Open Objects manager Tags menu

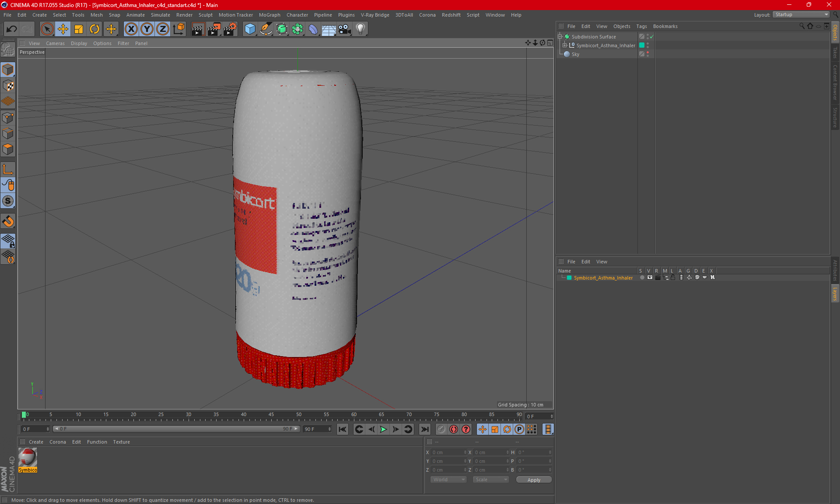pos(641,26)
